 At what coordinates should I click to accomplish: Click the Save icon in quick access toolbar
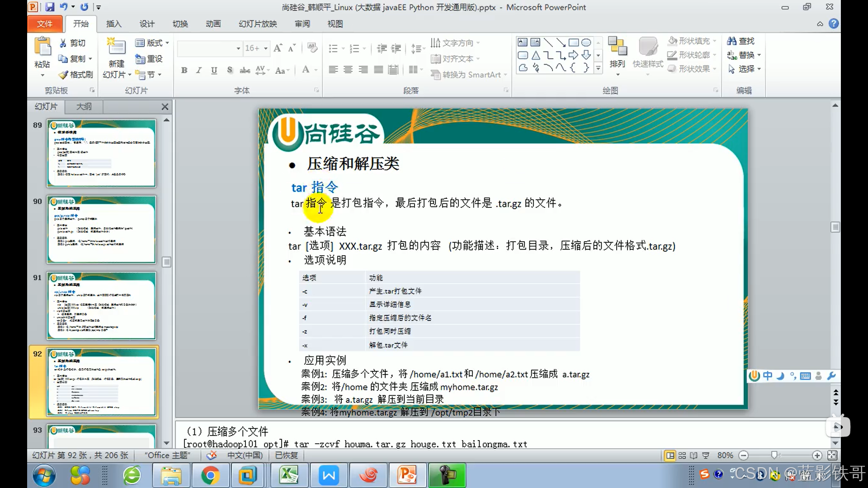[50, 7]
